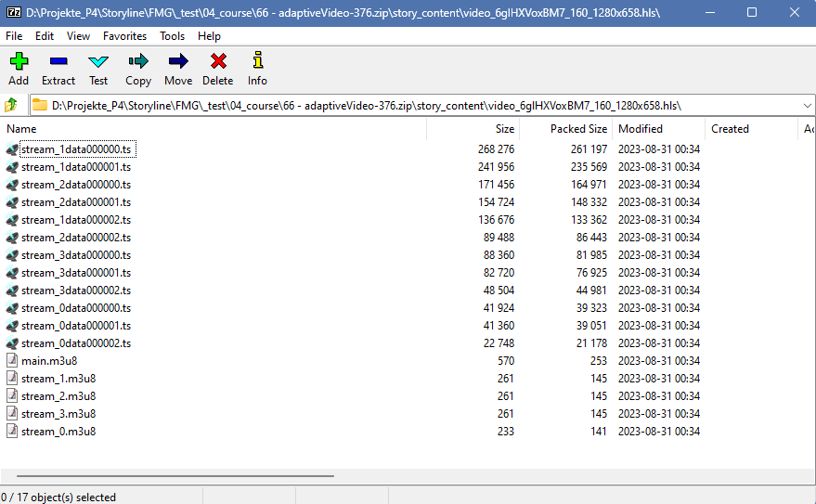This screenshot has width=816, height=504.
Task: Open the View menu
Action: 78,36
